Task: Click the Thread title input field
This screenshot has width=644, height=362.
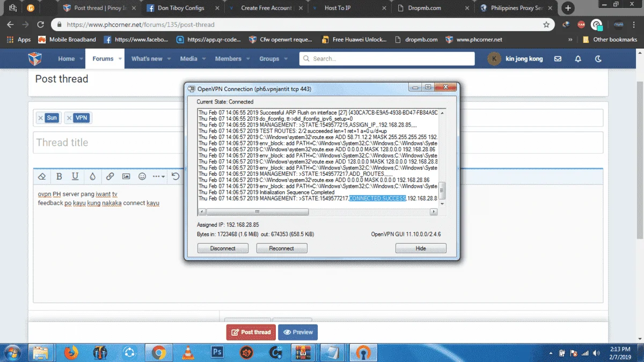Action: (318, 143)
